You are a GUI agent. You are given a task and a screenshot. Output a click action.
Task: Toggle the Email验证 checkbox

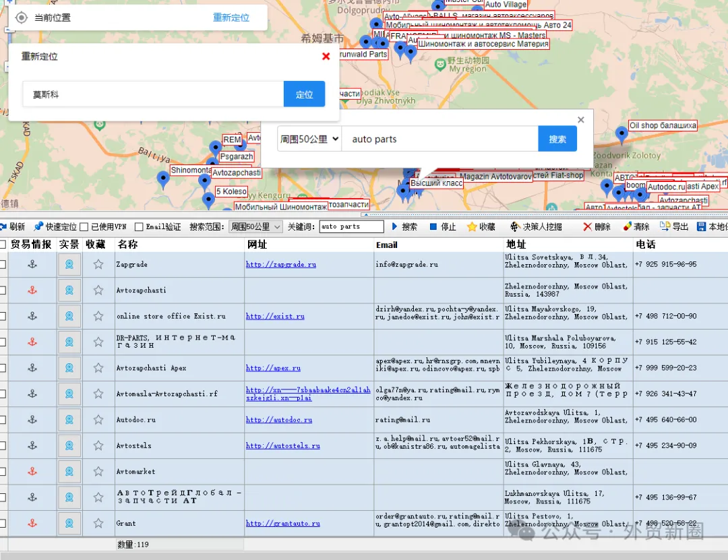click(139, 226)
